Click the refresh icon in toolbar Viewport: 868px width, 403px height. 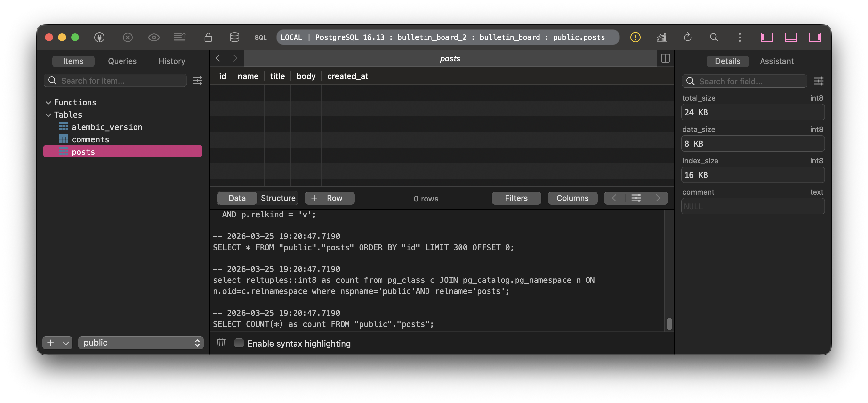[687, 37]
